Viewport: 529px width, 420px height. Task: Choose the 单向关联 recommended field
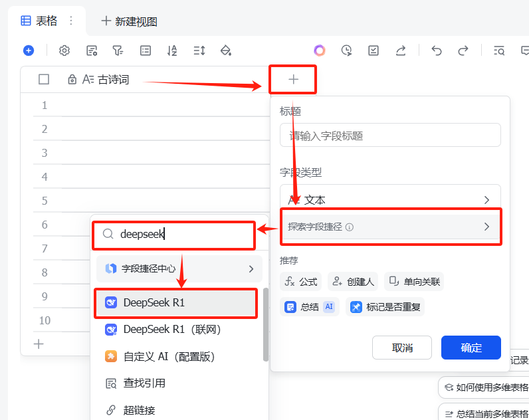click(x=414, y=281)
